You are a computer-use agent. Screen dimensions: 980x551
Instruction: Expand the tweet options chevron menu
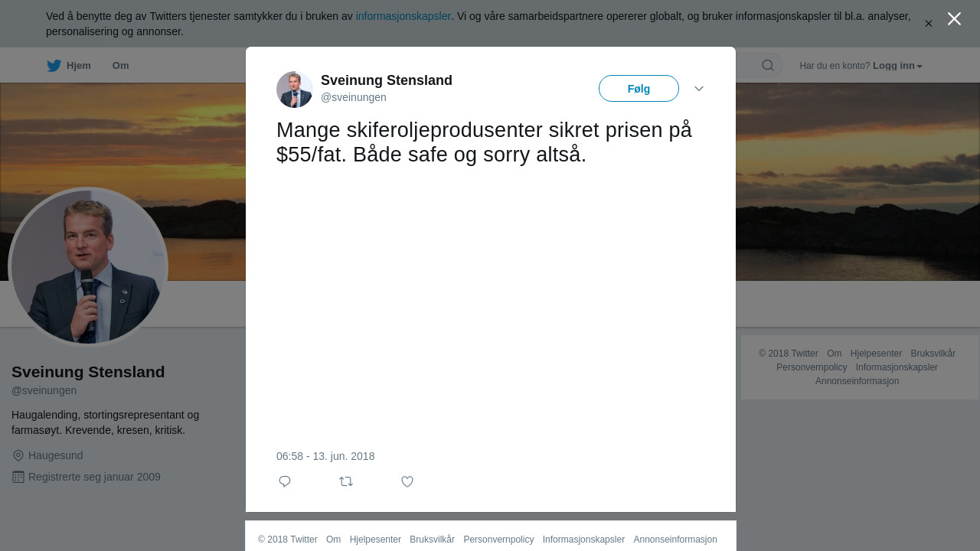pyautogui.click(x=699, y=89)
